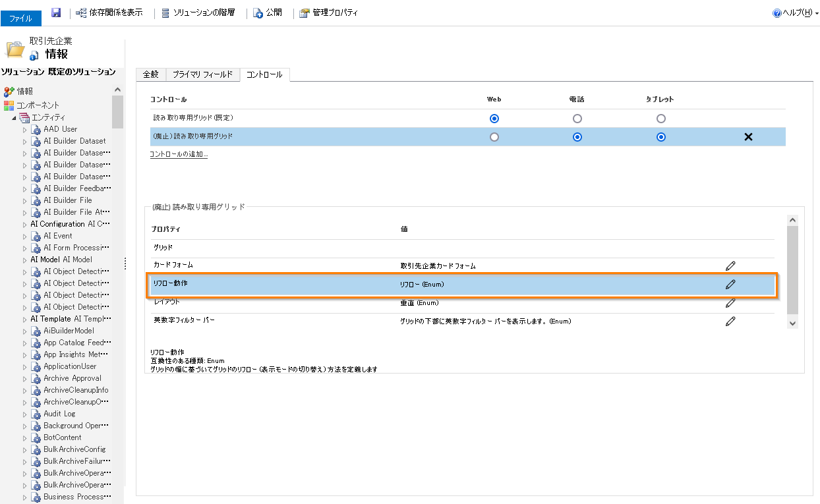
Task: Select 電話 radio for 読み取り専用グリッド (既定)
Action: [577, 119]
